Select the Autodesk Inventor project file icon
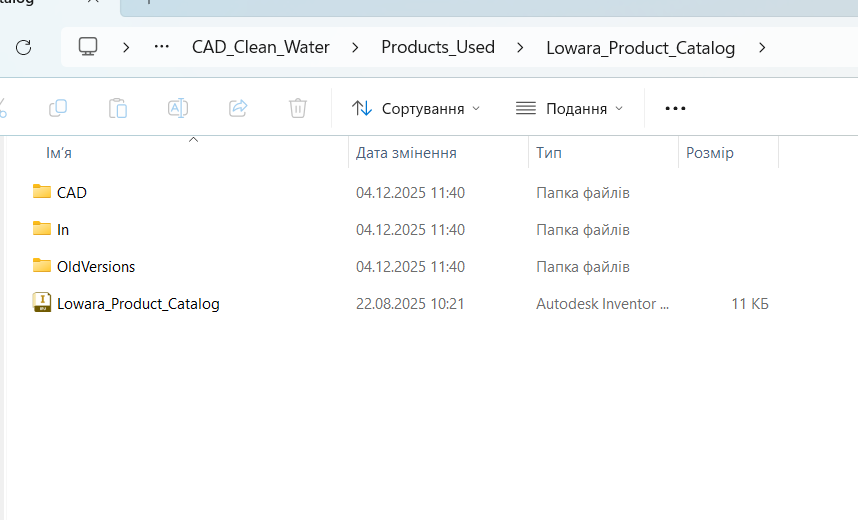Viewport: 858px width, 520px height. 42,302
